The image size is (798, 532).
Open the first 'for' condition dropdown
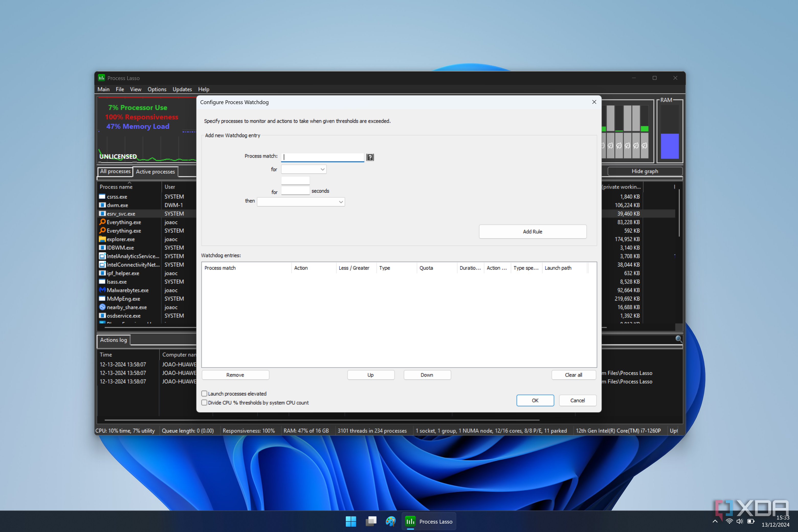pos(304,169)
